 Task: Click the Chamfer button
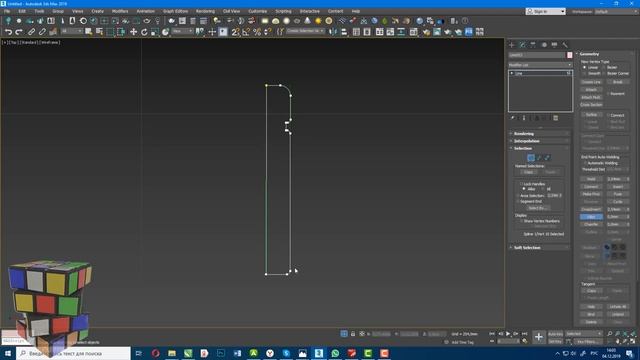click(x=591, y=224)
